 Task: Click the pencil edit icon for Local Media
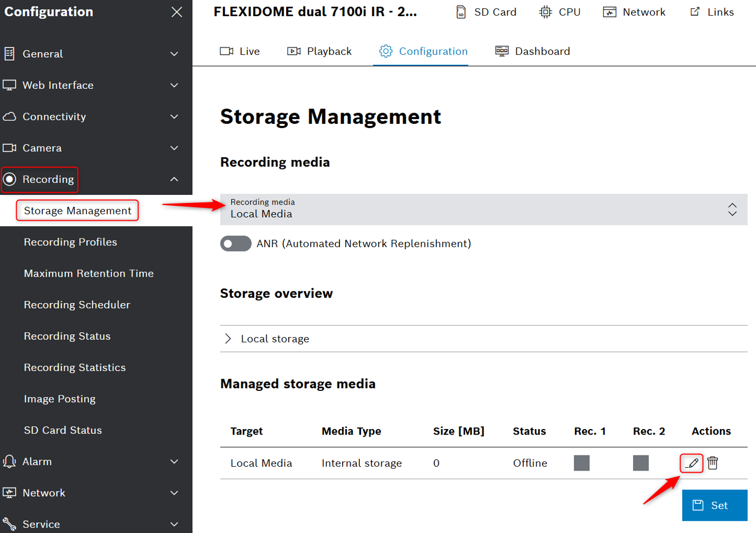click(x=692, y=463)
